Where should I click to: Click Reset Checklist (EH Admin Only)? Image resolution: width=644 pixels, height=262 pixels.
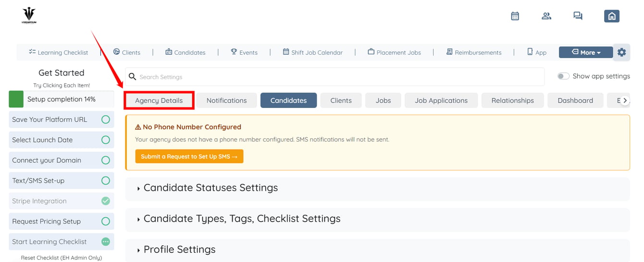[x=62, y=258]
